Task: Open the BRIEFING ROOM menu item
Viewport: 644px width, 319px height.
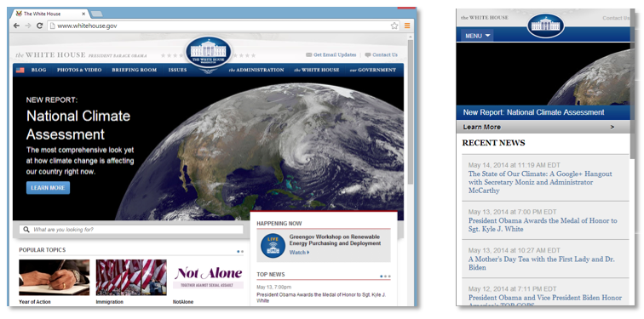Action: [135, 70]
